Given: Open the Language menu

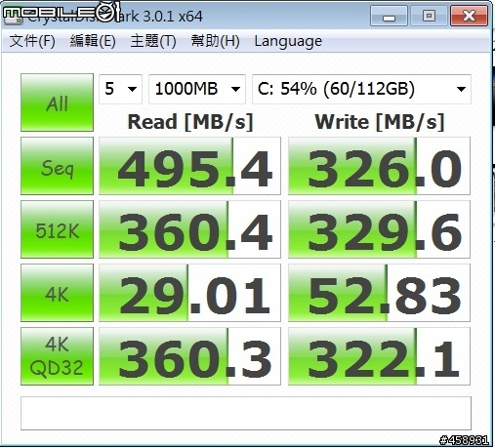Looking at the screenshot, I should click(x=288, y=41).
